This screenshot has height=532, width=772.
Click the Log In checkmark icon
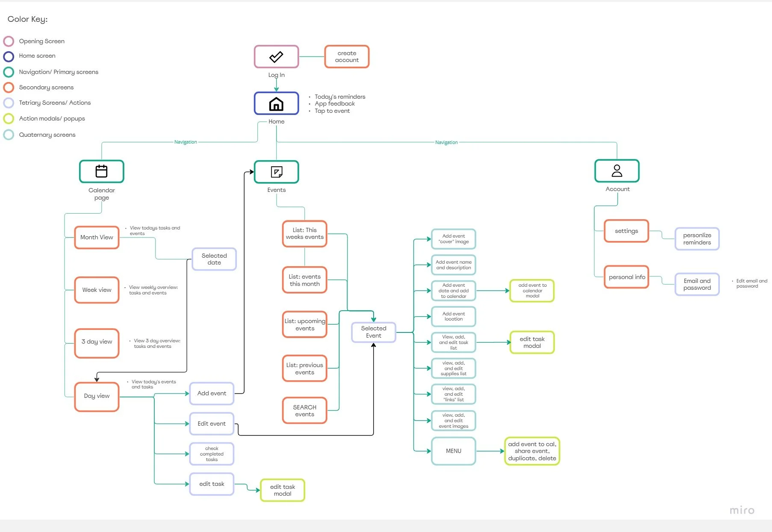pos(276,56)
